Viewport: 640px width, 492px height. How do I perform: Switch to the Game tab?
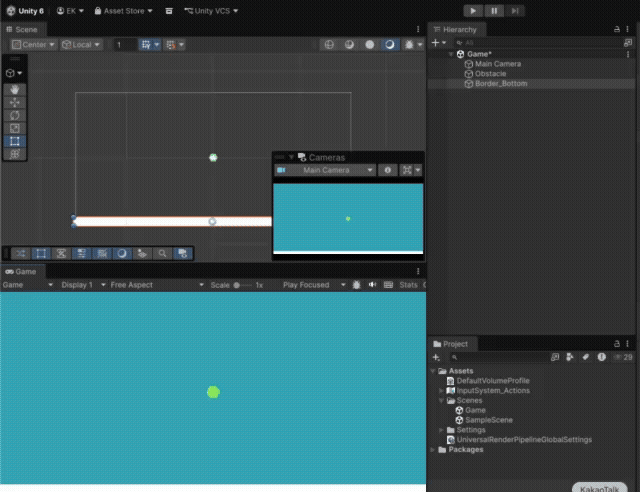[21, 272]
